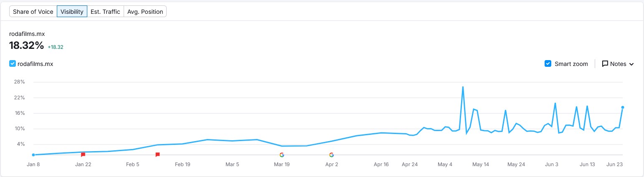644x177 pixels.
Task: Open the red flag note after Feb 5
Action: click(157, 154)
